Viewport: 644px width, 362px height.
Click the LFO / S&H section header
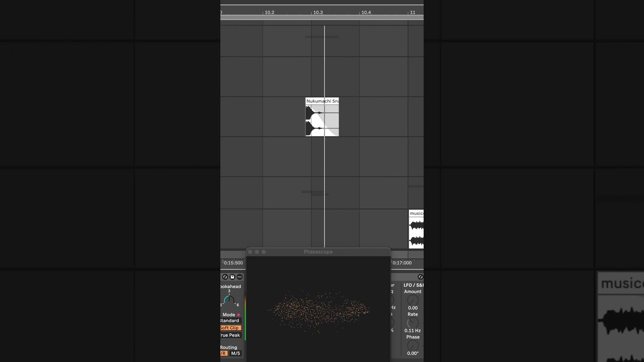click(413, 285)
